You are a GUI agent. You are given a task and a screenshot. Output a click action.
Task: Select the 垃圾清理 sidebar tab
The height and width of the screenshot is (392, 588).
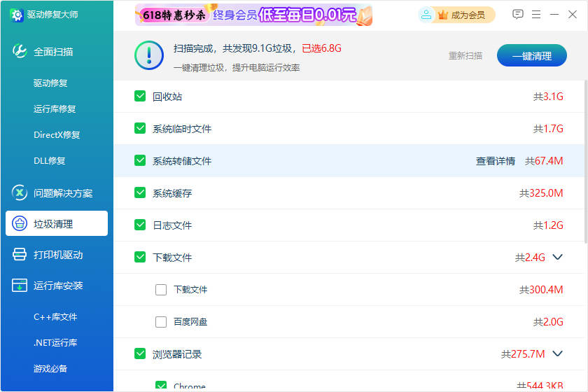coord(57,223)
